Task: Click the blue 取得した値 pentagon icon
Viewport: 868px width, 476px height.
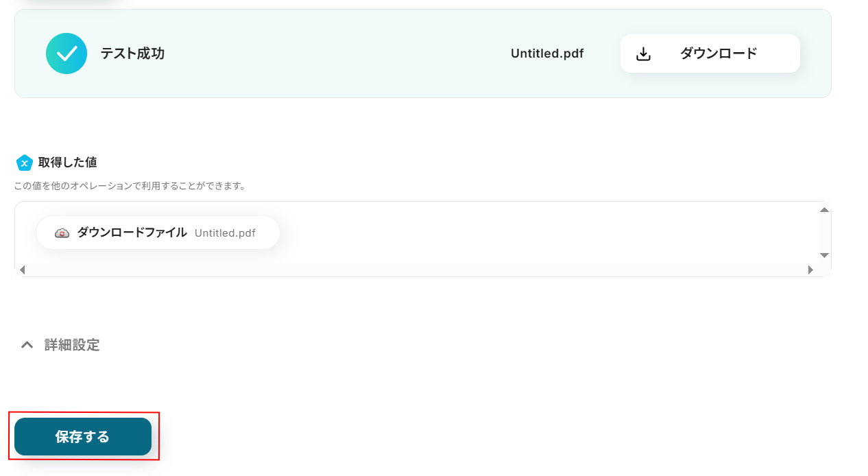Action: 25,163
